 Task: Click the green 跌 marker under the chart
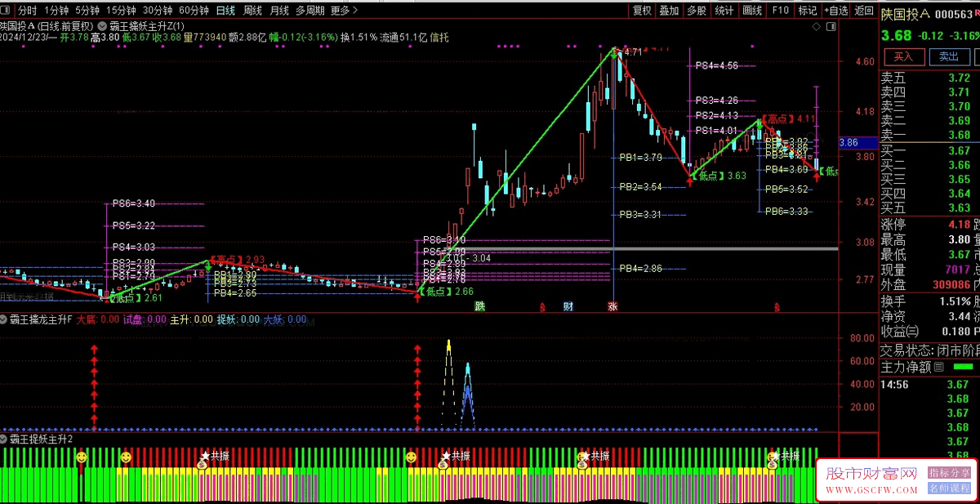(480, 306)
